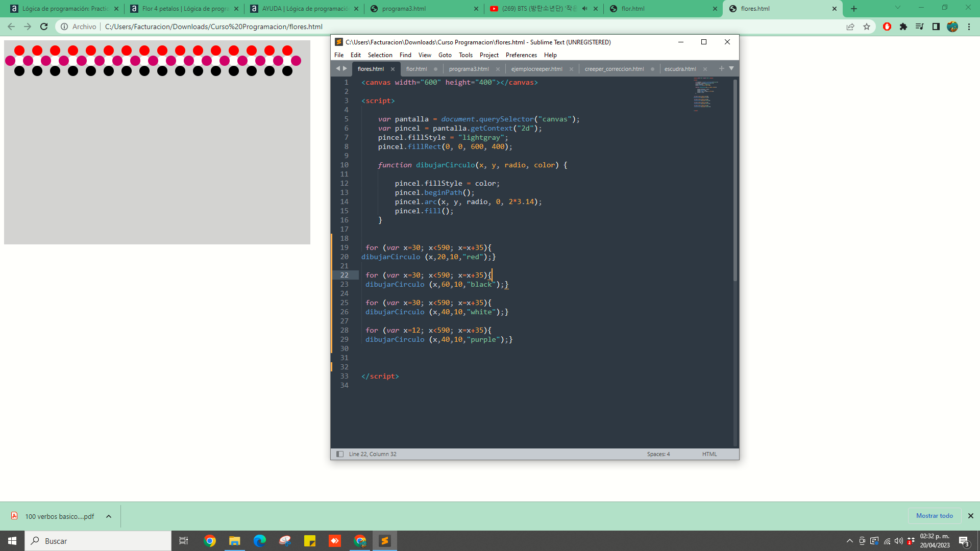The height and width of the screenshot is (551, 980).
Task: Open downloaded 100 verbos basico pdf
Action: (59, 516)
